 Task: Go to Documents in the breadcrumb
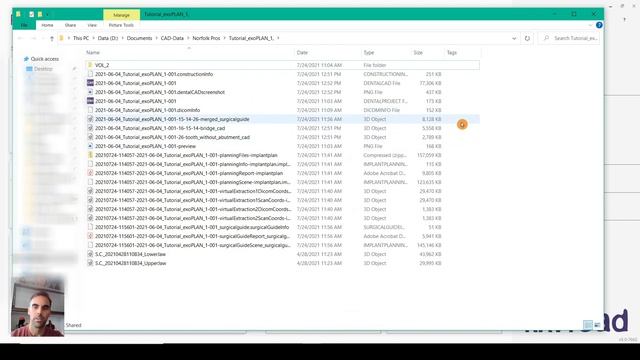(139, 38)
